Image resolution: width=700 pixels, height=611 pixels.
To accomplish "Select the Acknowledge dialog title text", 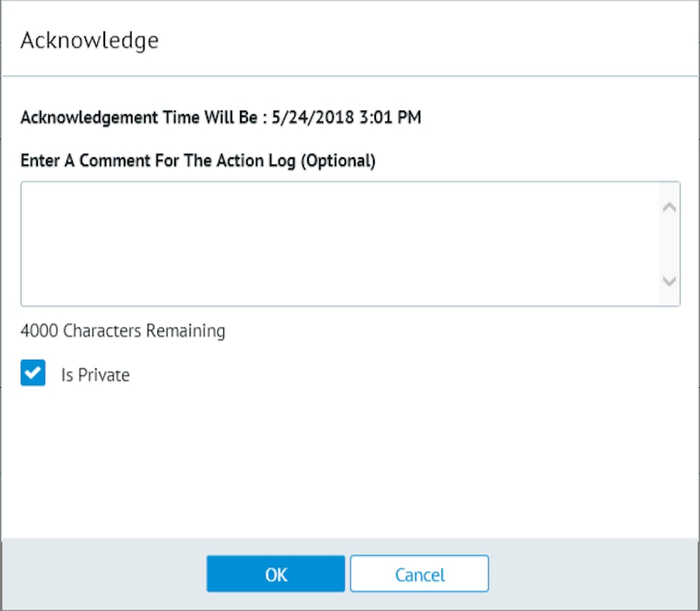I will (x=91, y=40).
